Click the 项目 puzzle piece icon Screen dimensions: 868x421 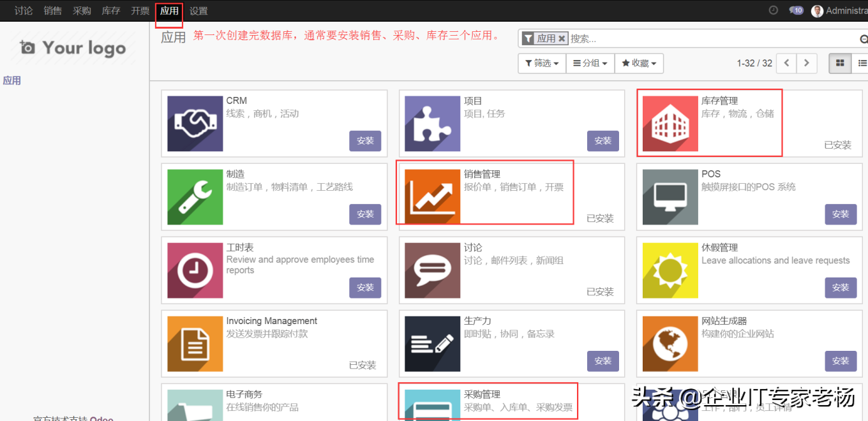(433, 124)
